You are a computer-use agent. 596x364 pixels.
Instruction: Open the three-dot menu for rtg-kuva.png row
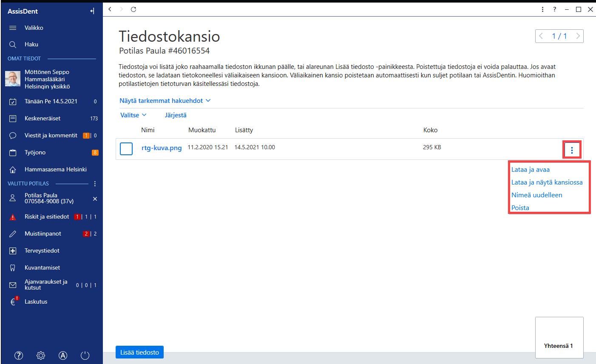point(572,150)
